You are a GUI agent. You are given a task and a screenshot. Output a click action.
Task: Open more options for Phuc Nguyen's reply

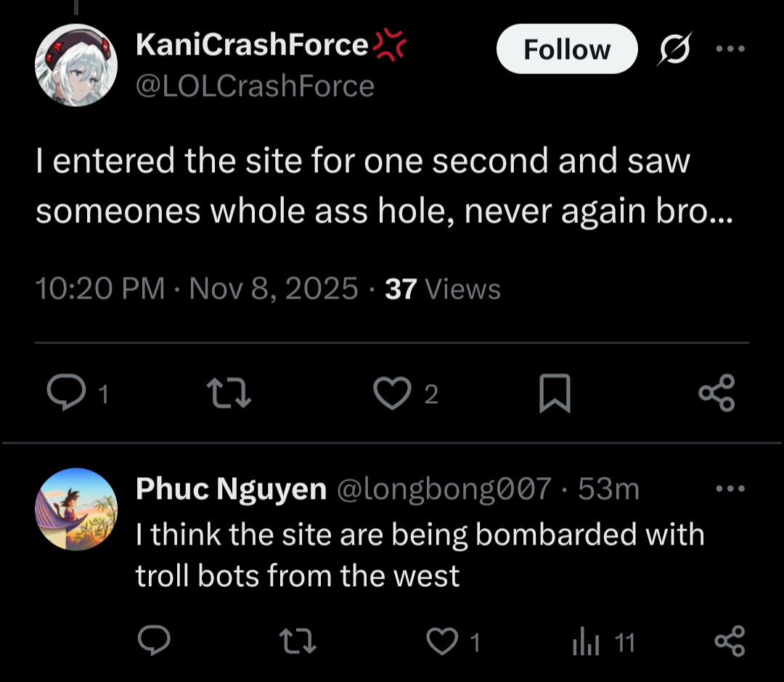[730, 489]
